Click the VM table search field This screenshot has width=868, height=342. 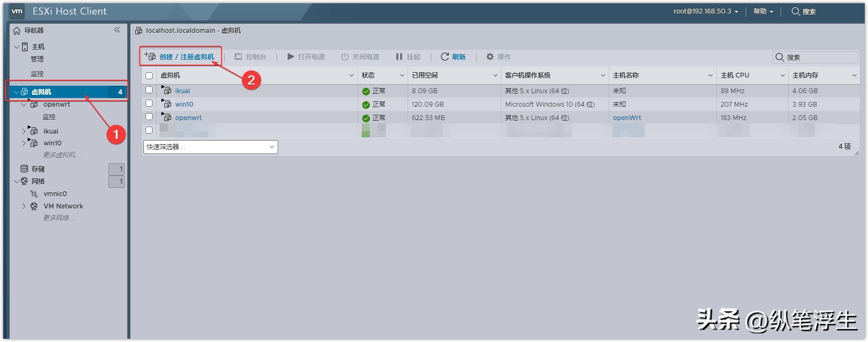(815, 57)
